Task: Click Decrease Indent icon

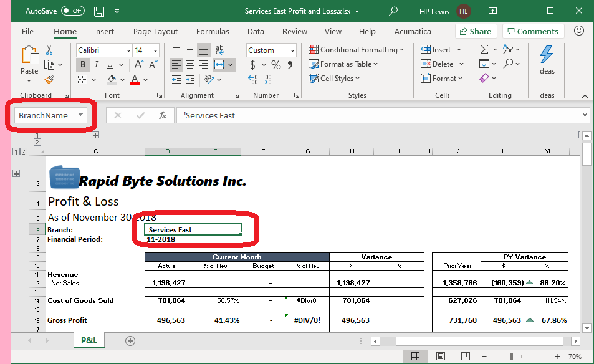Action: (176, 80)
